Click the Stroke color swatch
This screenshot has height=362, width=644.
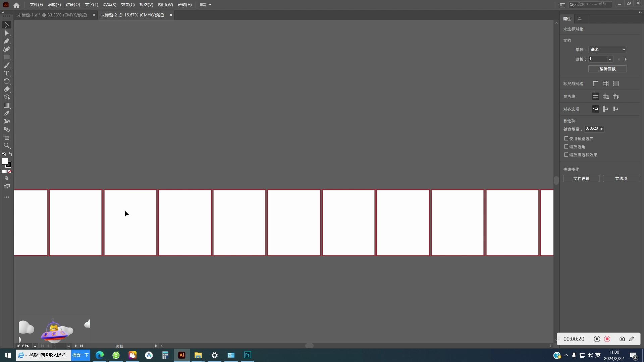(x=9, y=165)
